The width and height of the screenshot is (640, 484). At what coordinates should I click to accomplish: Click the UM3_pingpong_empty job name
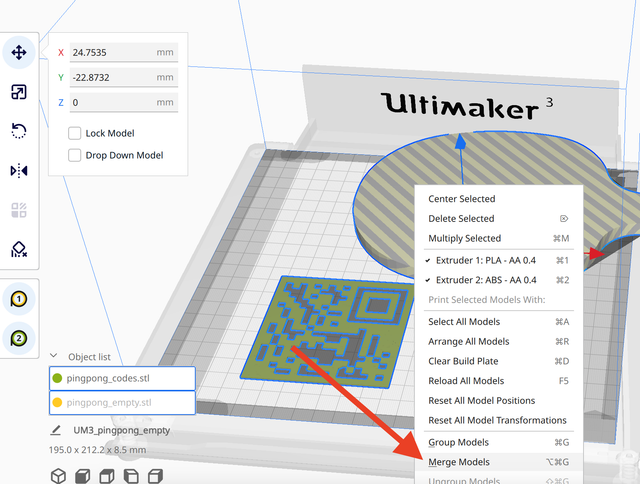[x=122, y=430]
